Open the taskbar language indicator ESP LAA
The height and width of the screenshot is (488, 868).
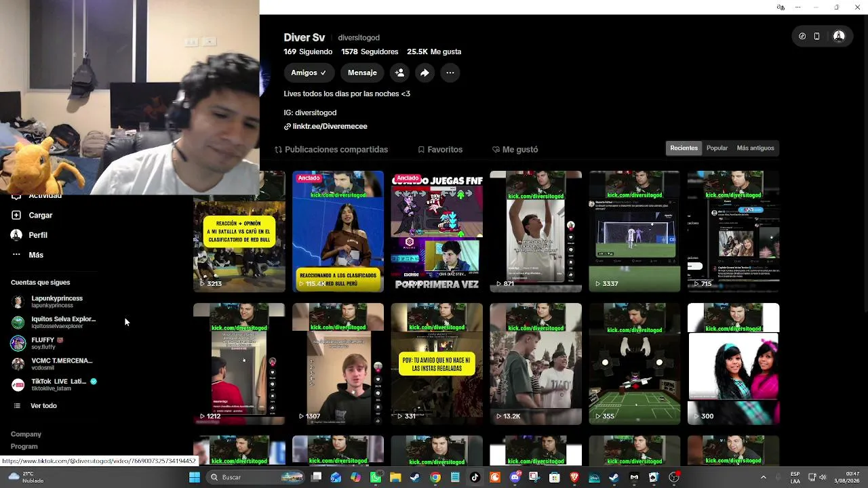(795, 477)
